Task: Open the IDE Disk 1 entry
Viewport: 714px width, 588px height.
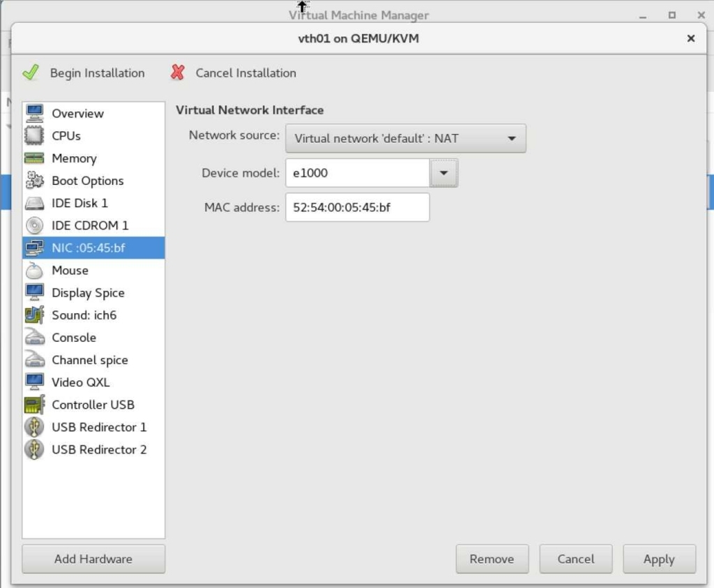Action: 93,203
